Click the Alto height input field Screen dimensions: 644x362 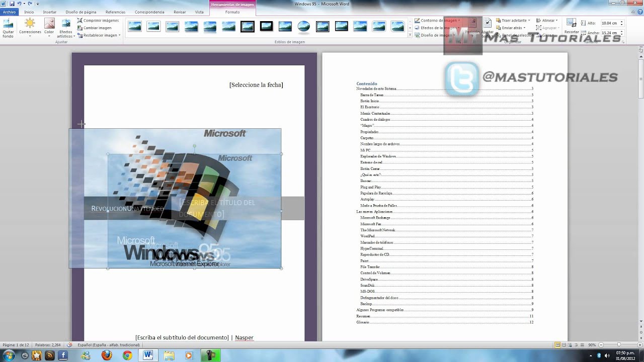610,23
